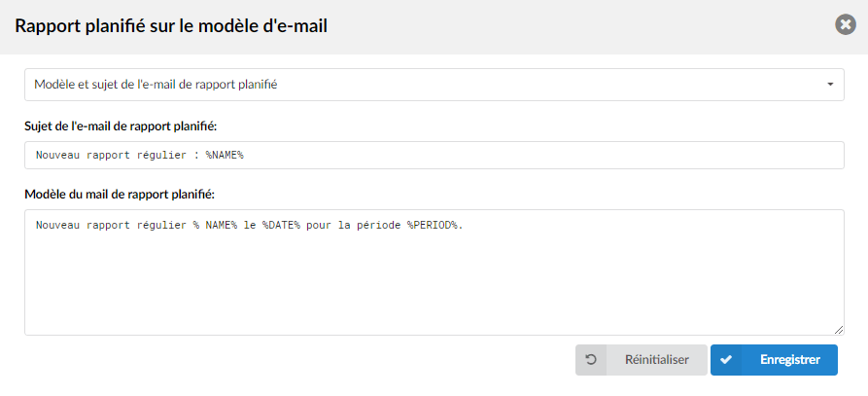The image size is (868, 396).
Task: Place cursor on %DATE% in the mail template
Action: 281,226
